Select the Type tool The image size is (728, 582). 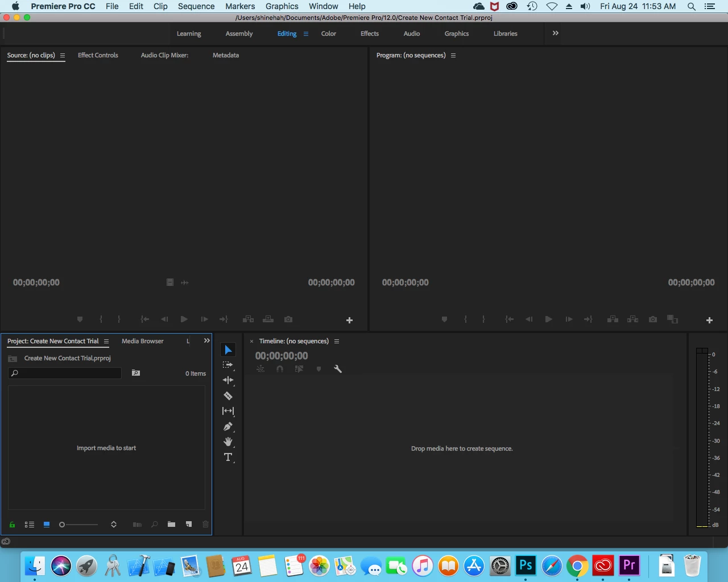point(228,457)
